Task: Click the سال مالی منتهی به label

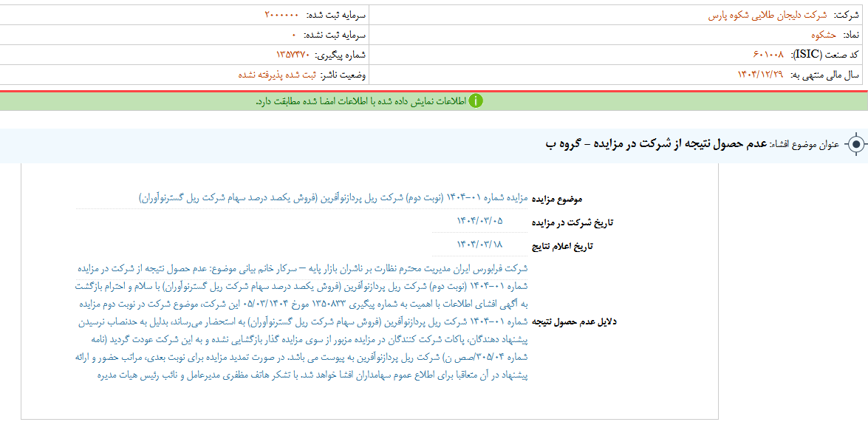Action: [x=824, y=74]
